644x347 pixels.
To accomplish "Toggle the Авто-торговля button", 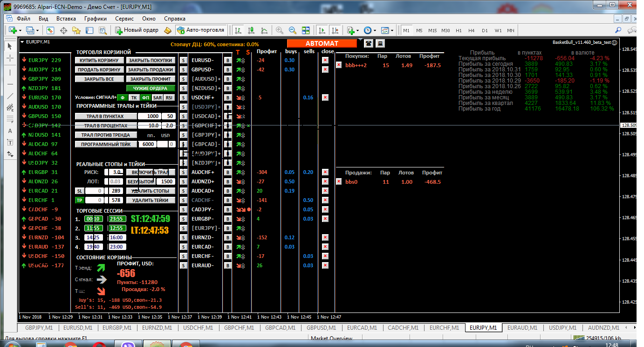I will click(x=201, y=30).
